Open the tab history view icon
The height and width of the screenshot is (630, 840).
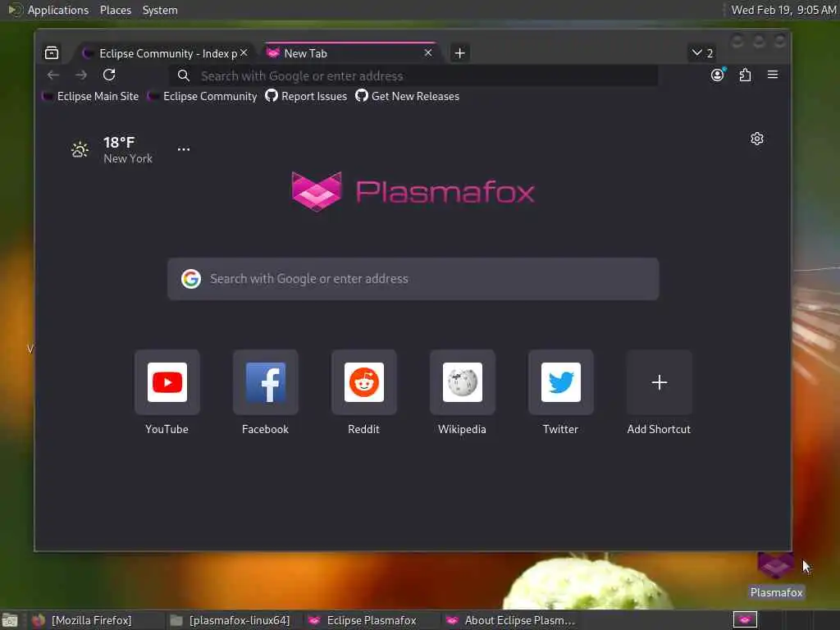52,52
